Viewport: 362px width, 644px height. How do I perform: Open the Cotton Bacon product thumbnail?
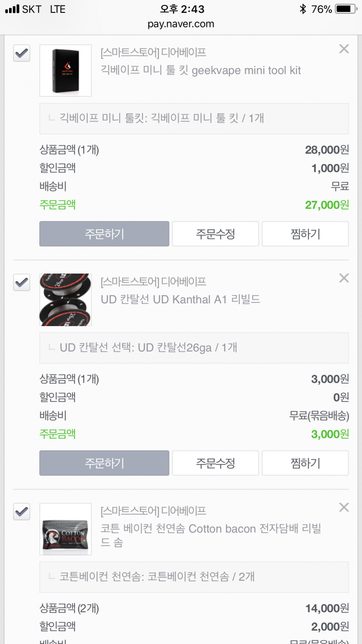coord(65,529)
